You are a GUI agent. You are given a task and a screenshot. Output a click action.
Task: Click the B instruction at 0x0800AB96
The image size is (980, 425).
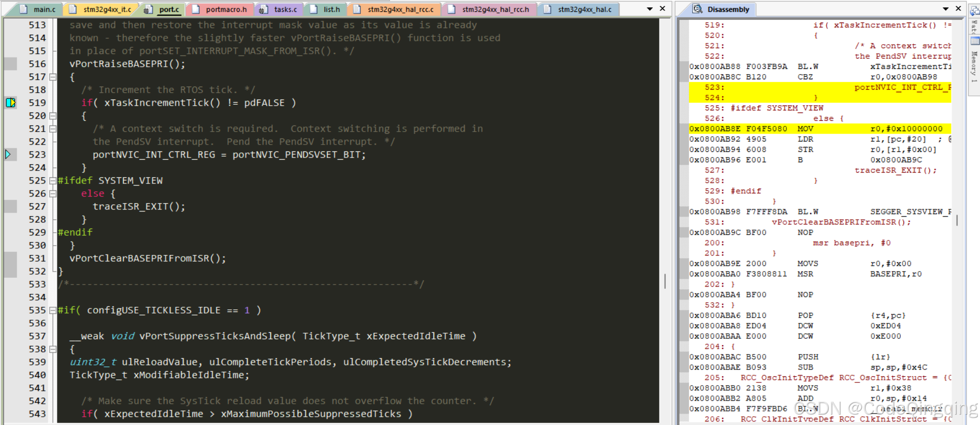tap(820, 160)
